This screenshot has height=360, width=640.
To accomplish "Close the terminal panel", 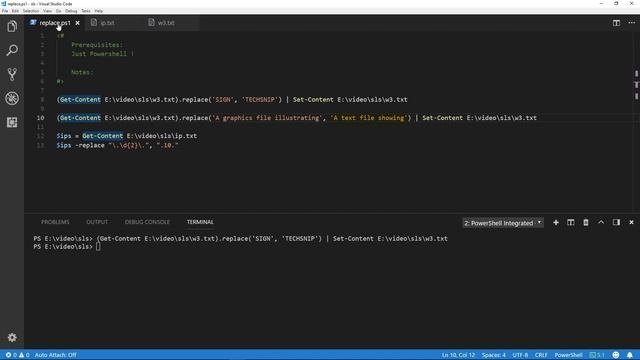I will click(631, 222).
